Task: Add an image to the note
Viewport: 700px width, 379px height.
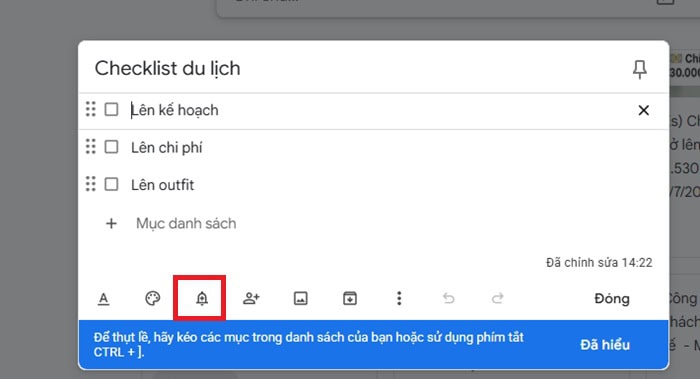Action: (300, 298)
